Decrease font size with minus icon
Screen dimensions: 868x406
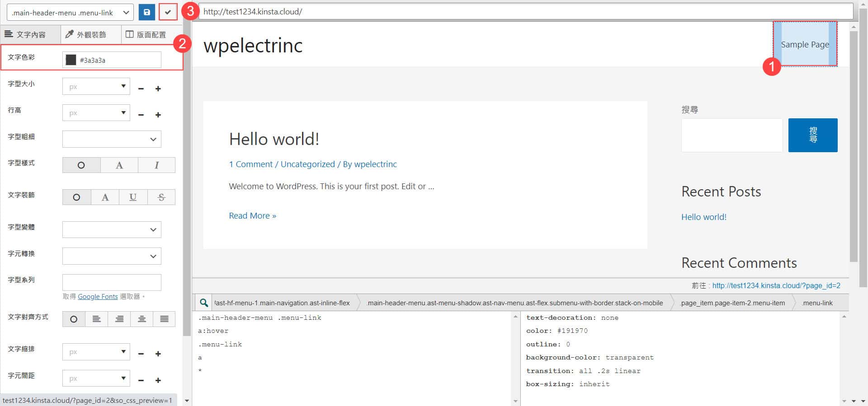point(141,89)
